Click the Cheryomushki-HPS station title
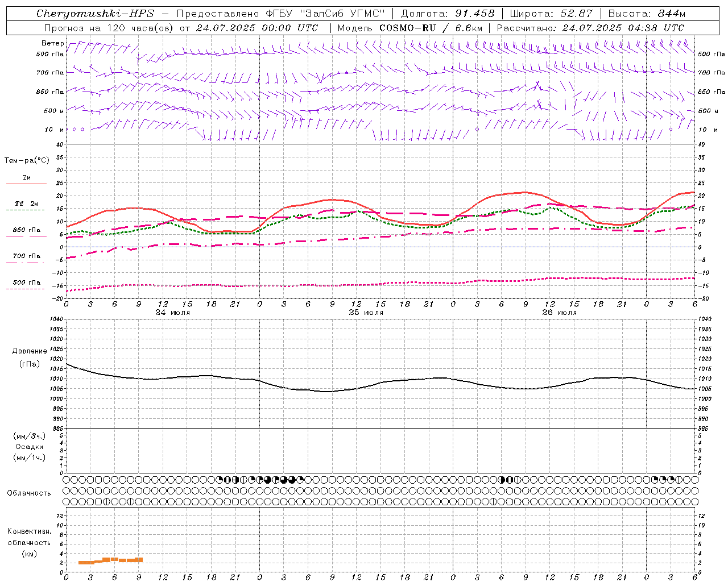Viewport: 728px width, 582px height. point(96,14)
